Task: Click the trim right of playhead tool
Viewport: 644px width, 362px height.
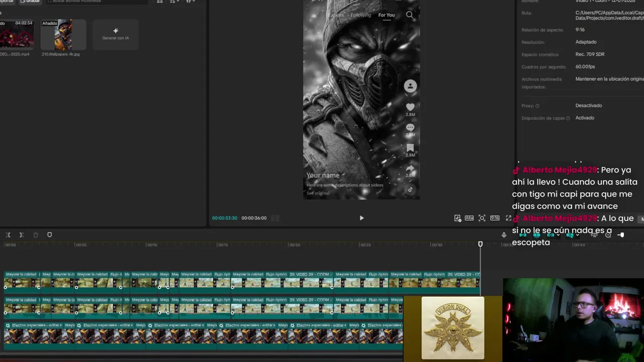Action: (x=22, y=235)
